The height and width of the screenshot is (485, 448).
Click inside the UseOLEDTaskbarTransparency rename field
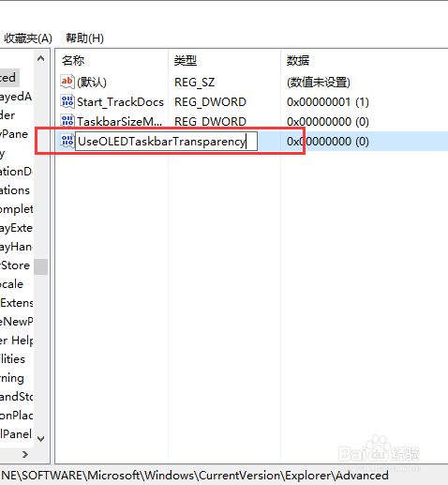pos(166,142)
